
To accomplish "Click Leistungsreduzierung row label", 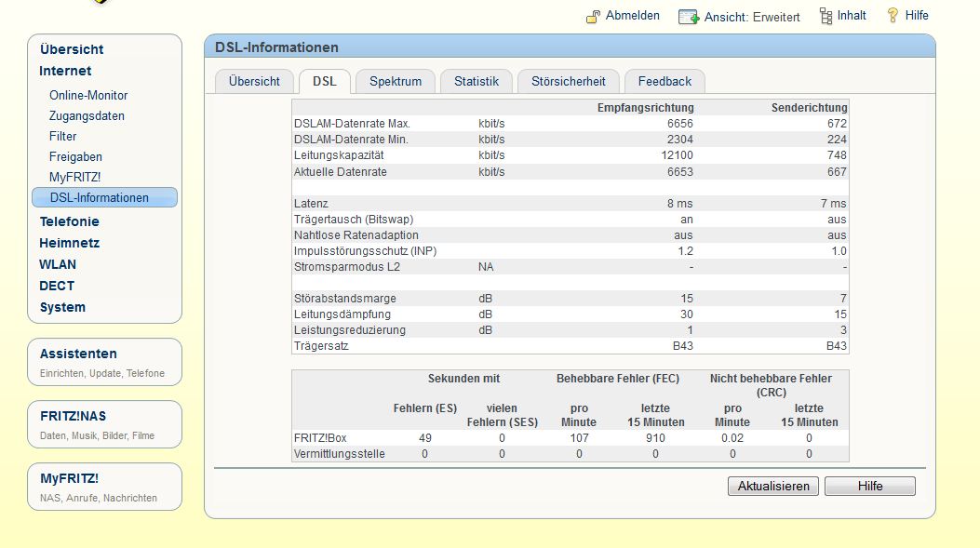I will pos(349,330).
